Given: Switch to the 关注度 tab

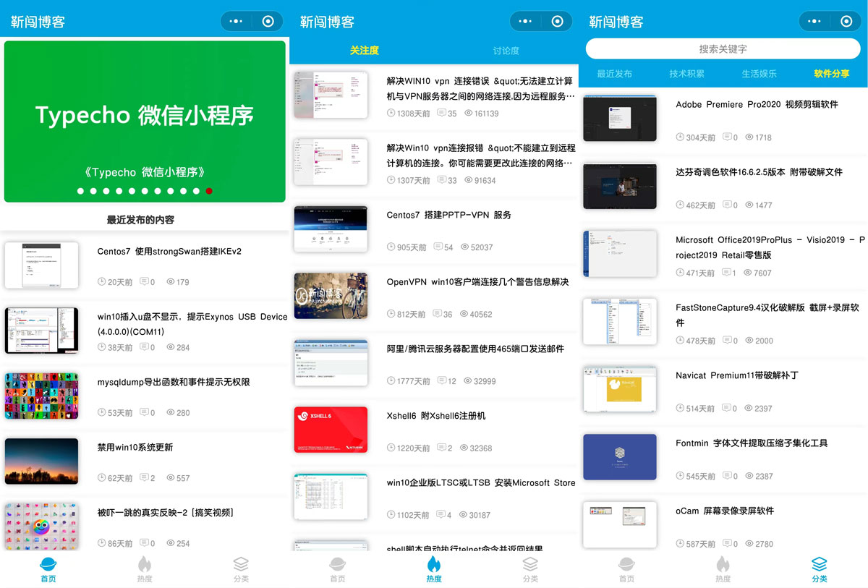Looking at the screenshot, I should point(364,51).
